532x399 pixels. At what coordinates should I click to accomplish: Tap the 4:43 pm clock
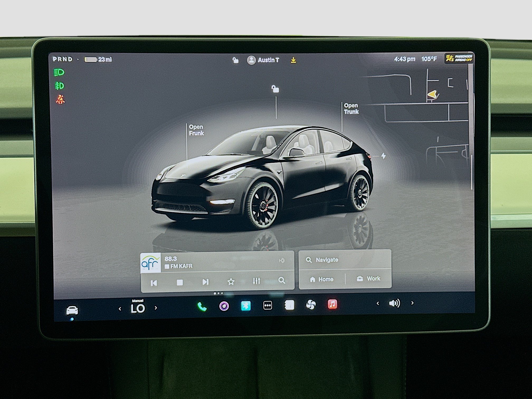pos(405,59)
